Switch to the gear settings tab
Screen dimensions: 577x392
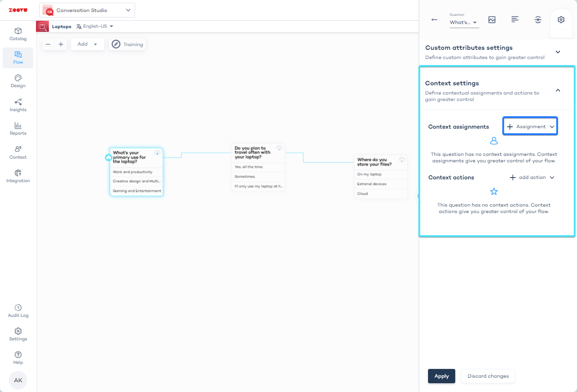pyautogui.click(x=561, y=20)
